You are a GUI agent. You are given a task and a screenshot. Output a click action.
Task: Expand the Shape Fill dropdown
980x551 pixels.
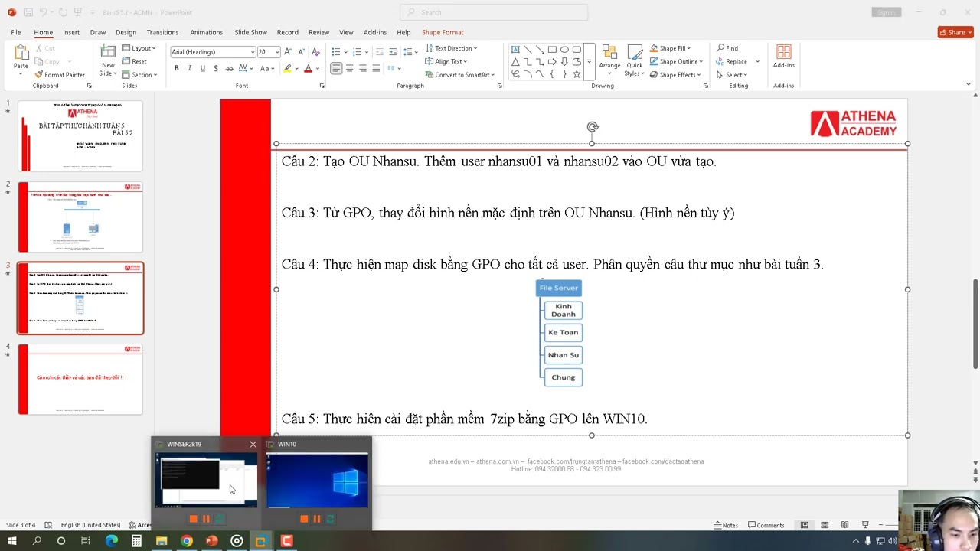670,48
